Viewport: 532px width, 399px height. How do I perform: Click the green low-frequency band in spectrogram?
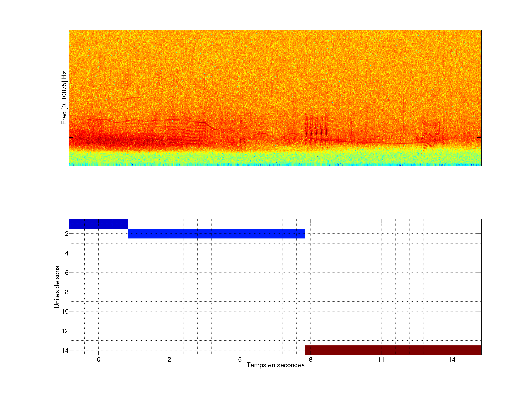(x=275, y=158)
